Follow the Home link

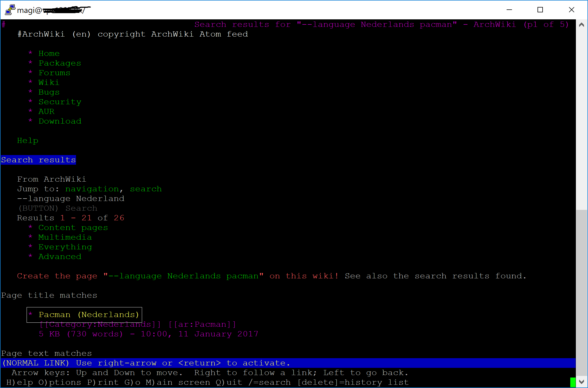click(x=49, y=53)
